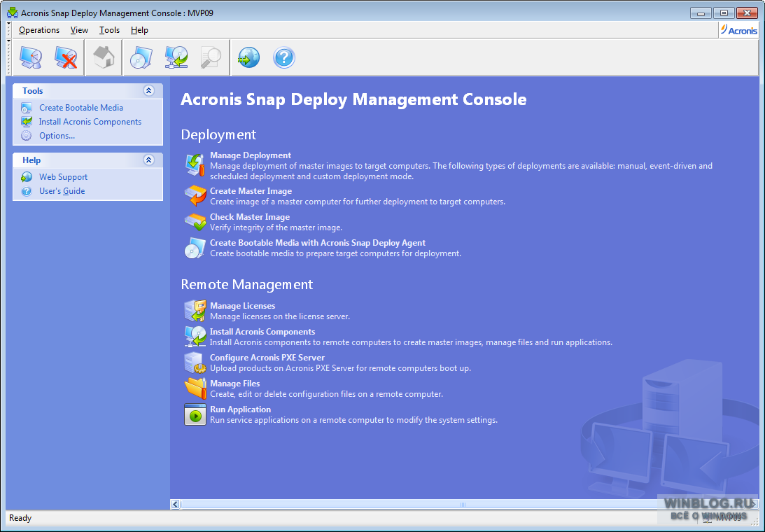Click the Configure Acronis PXE Server icon

click(x=195, y=362)
